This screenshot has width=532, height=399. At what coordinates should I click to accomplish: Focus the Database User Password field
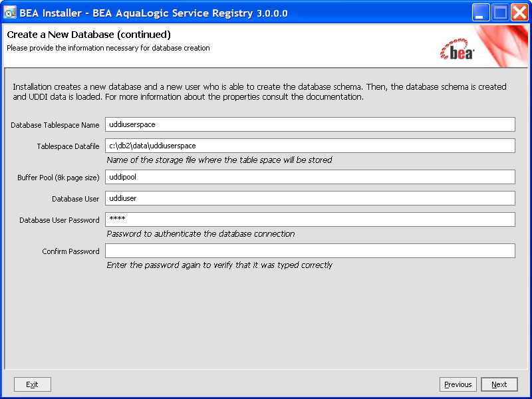310,219
